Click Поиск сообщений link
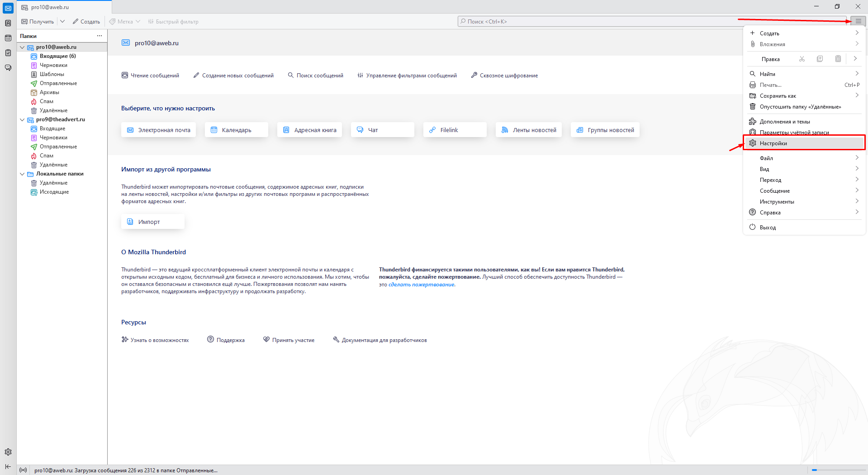 [x=315, y=76]
